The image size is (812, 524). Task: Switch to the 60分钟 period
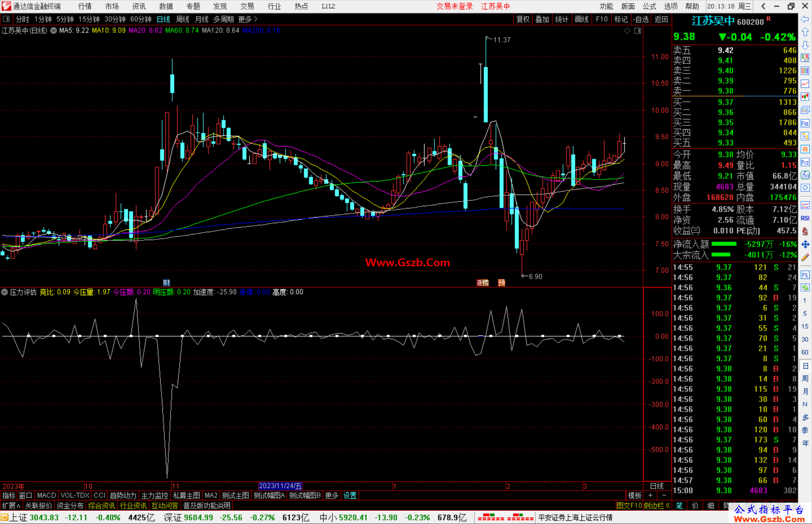point(141,19)
